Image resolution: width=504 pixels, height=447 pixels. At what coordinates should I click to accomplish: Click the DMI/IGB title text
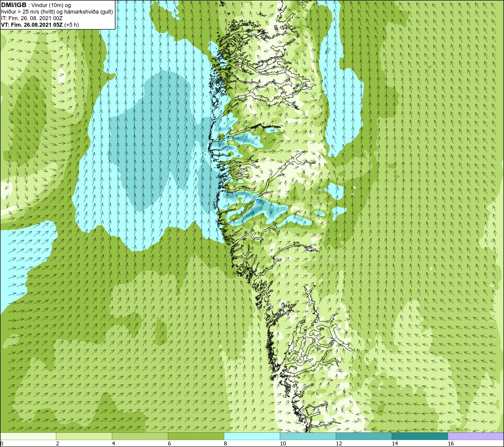tap(14, 5)
